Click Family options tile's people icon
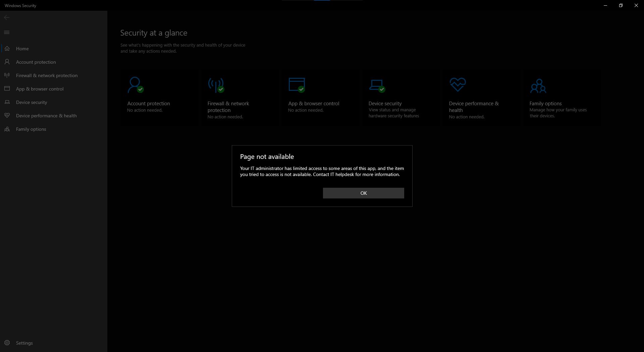Viewport: 644px width, 352px height. coord(538,86)
